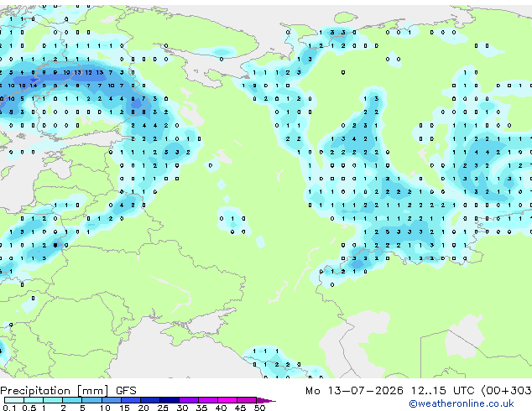Select legend swatch between 10 and 15

point(112,400)
